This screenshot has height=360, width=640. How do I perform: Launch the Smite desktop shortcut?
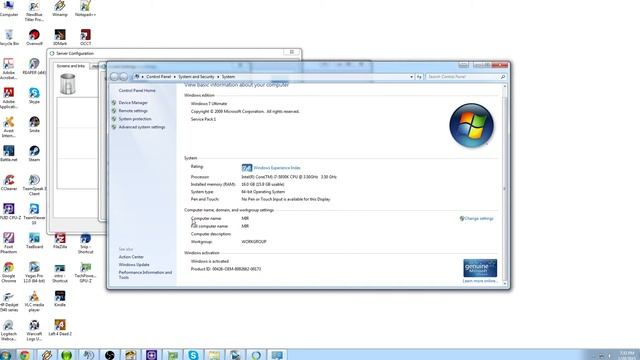(34, 124)
